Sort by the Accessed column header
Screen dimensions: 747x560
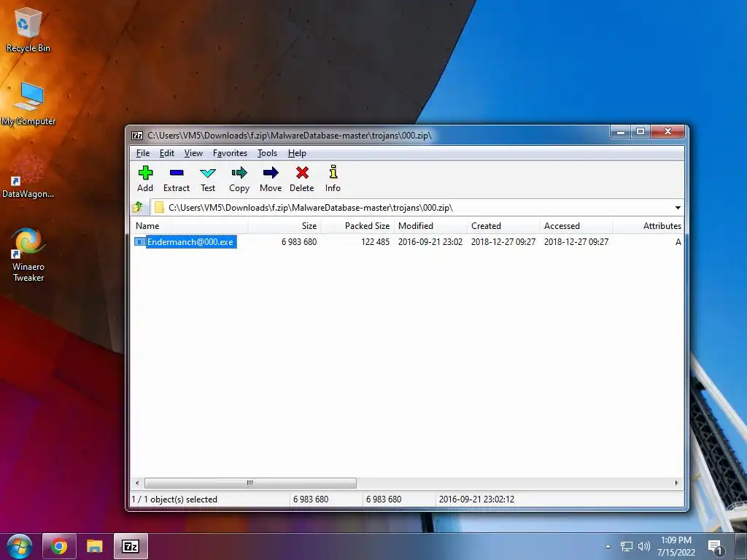pyautogui.click(x=576, y=226)
